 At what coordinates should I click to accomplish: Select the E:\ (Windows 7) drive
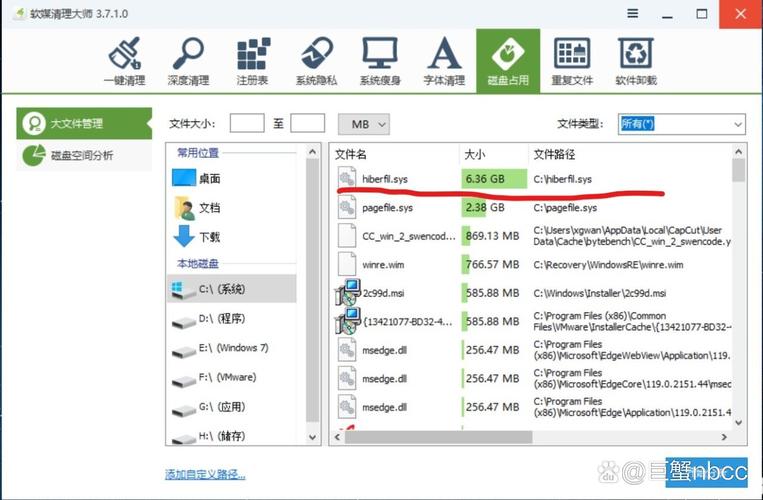pyautogui.click(x=231, y=348)
